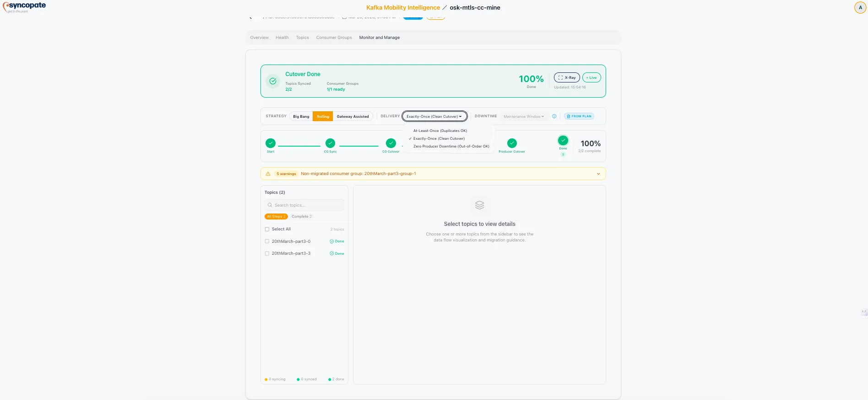Click the CG Cutover step checkmark

pos(391,143)
